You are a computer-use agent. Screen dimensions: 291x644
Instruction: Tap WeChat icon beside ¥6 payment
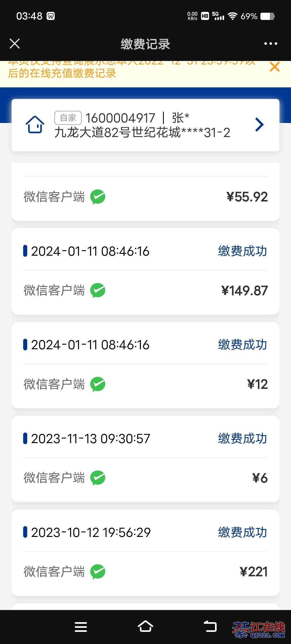(x=98, y=478)
